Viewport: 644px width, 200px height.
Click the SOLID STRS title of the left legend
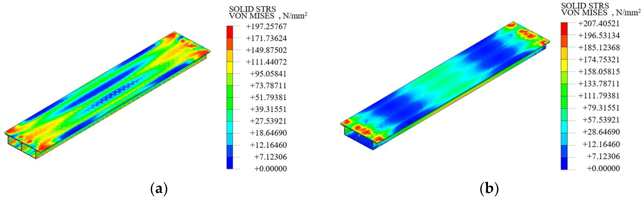(x=252, y=9)
